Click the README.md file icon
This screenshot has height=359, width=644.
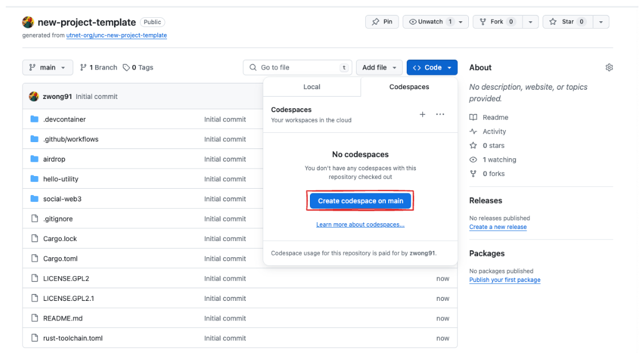pyautogui.click(x=35, y=318)
